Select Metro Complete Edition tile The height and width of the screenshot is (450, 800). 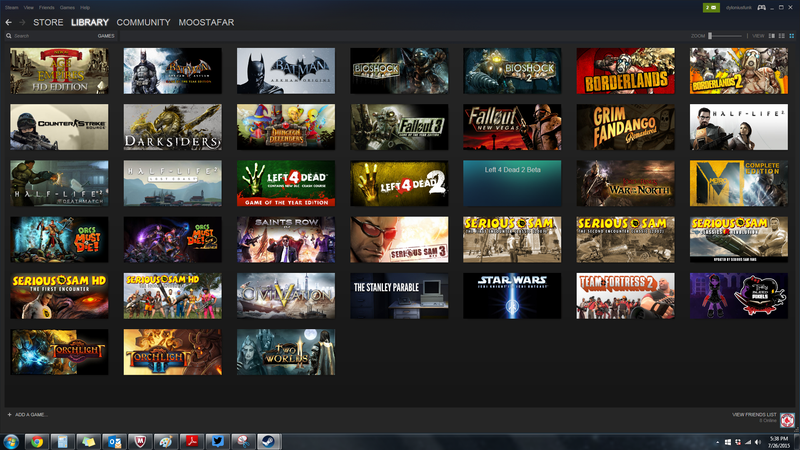[739, 183]
